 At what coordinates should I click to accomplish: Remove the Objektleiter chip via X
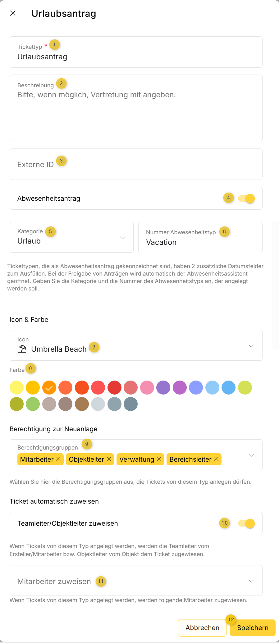pos(109,459)
